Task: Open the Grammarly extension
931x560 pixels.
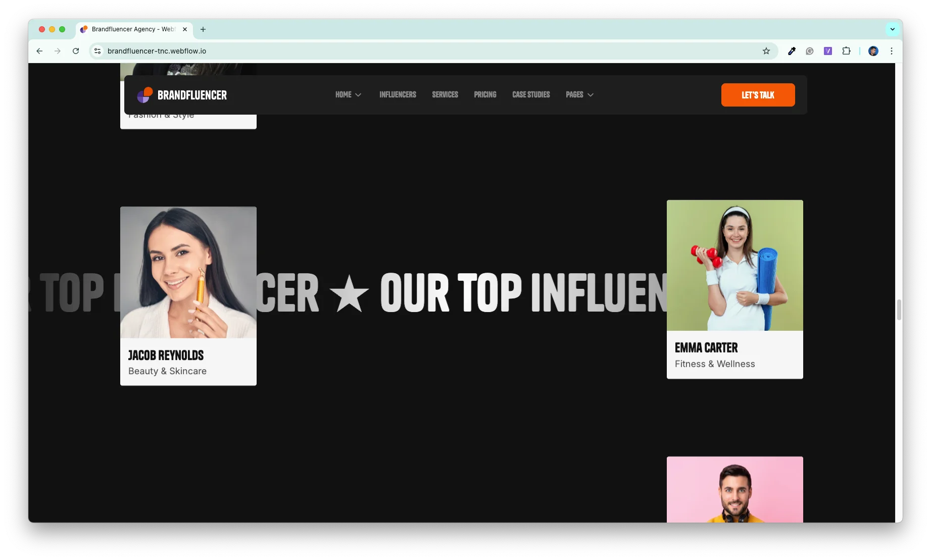Action: 810,51
